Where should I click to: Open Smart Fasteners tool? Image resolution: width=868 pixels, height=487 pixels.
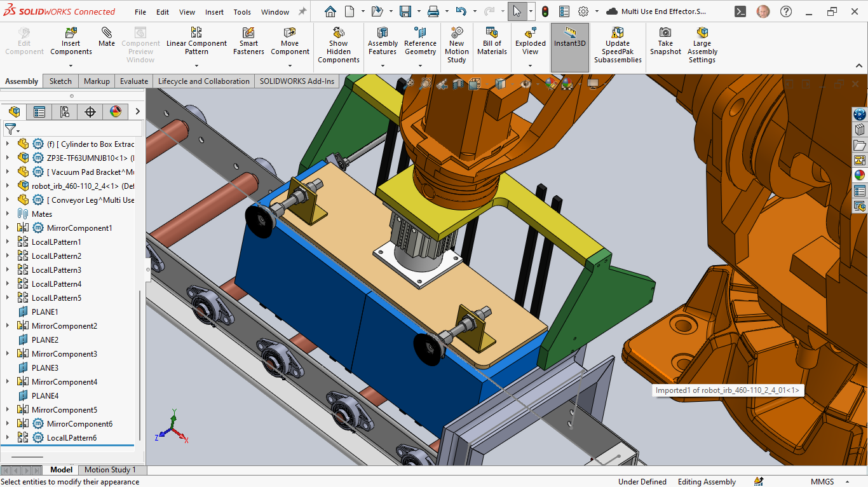248,41
